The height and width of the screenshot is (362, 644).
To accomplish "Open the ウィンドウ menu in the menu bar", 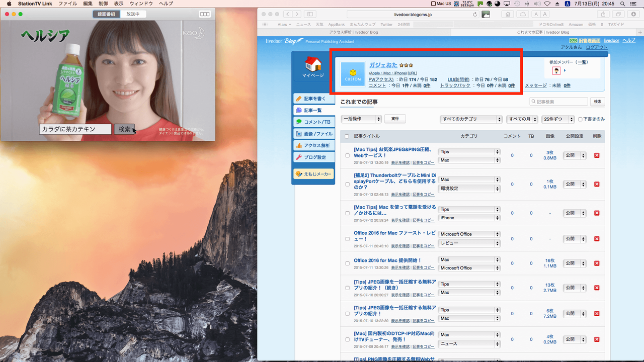I will (x=141, y=4).
